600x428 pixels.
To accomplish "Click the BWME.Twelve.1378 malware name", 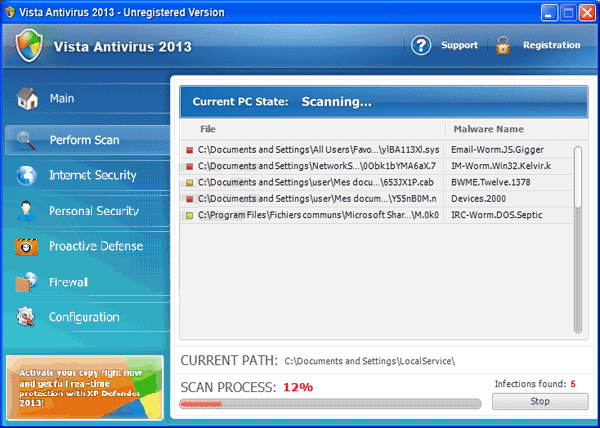I will pos(491,182).
